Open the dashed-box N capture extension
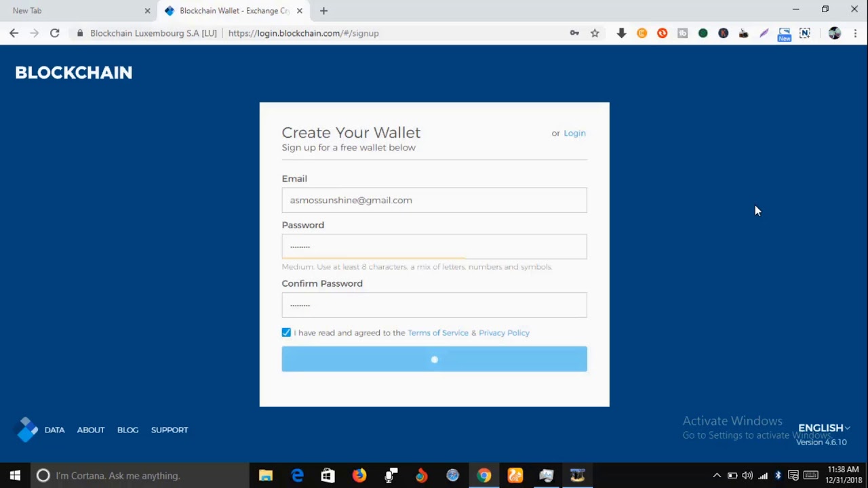The width and height of the screenshot is (868, 488). click(804, 33)
